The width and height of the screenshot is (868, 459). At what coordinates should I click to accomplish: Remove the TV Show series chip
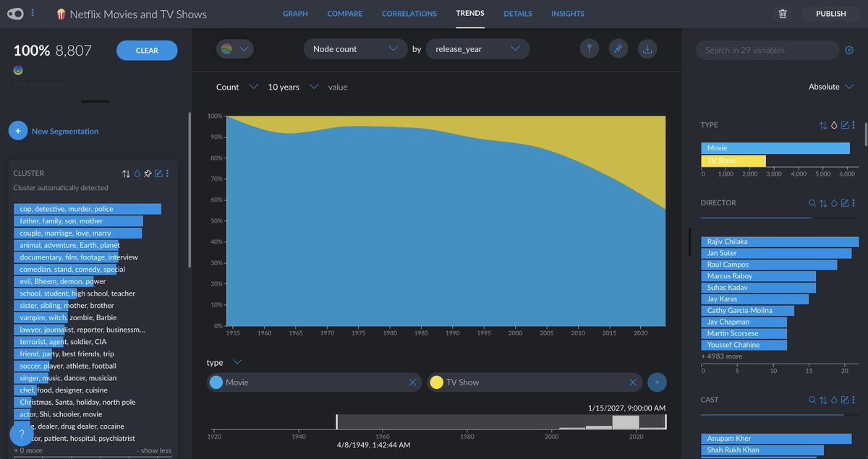633,382
